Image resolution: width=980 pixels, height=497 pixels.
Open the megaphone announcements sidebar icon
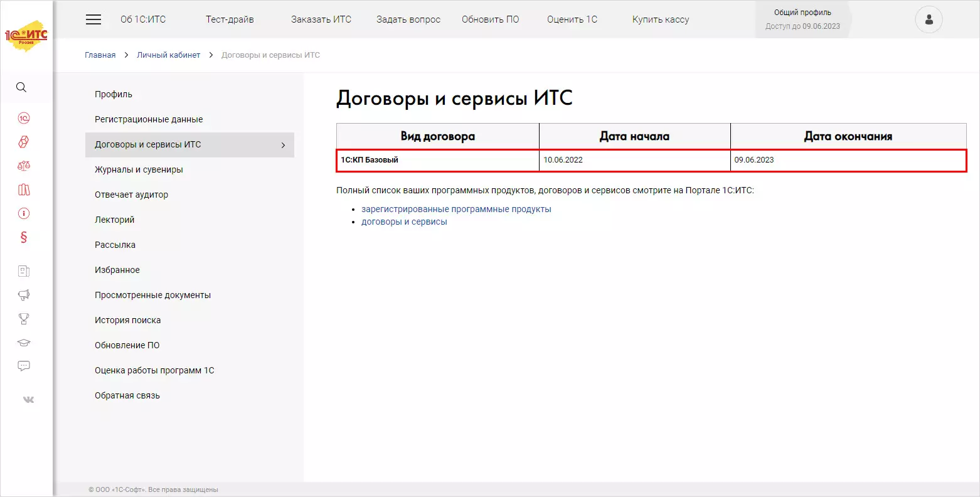point(24,295)
